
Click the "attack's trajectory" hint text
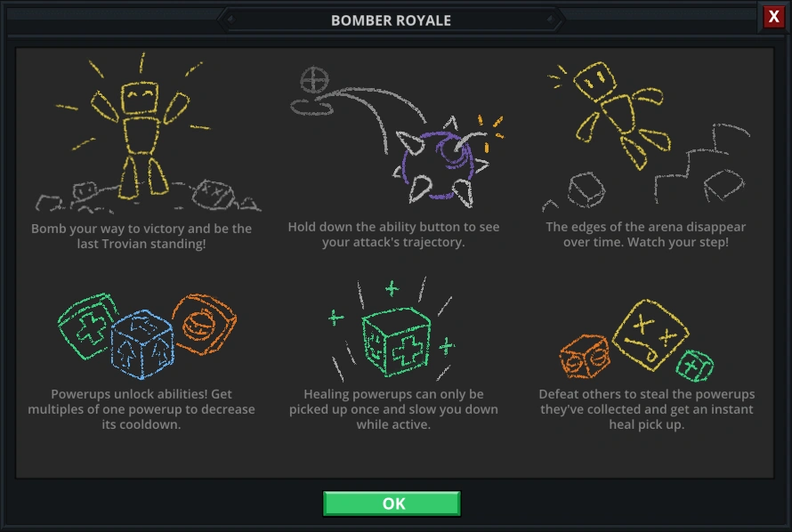[x=393, y=234]
